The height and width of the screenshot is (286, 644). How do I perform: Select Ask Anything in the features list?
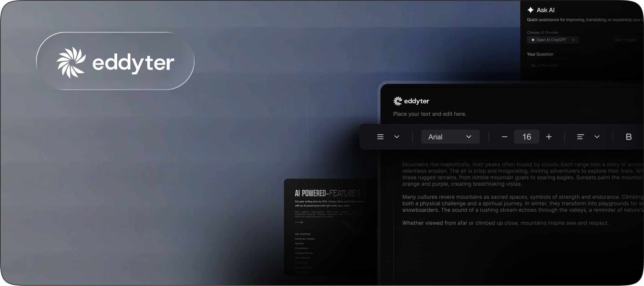click(x=302, y=234)
